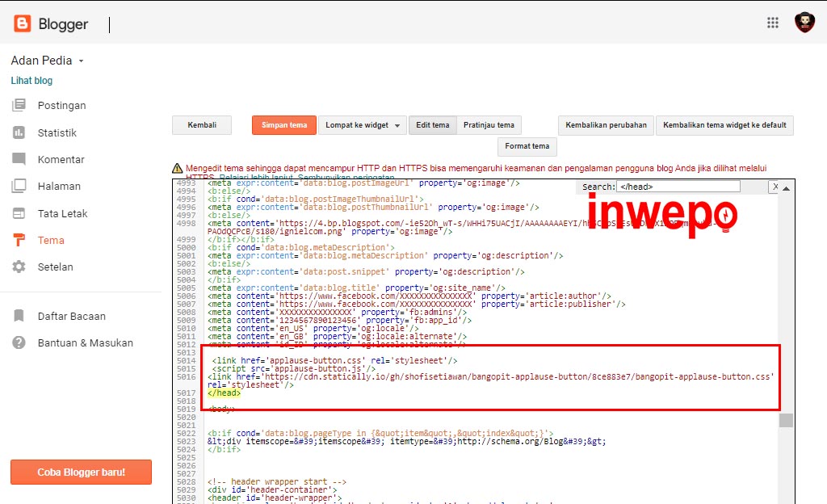
Task: Click the Setelan gear icon
Action: (x=19, y=267)
